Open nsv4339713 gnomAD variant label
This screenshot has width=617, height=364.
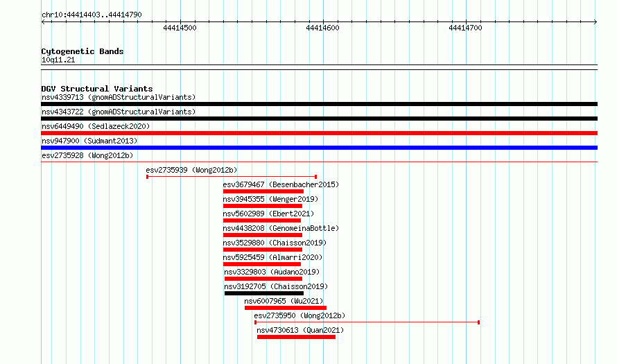tap(119, 97)
